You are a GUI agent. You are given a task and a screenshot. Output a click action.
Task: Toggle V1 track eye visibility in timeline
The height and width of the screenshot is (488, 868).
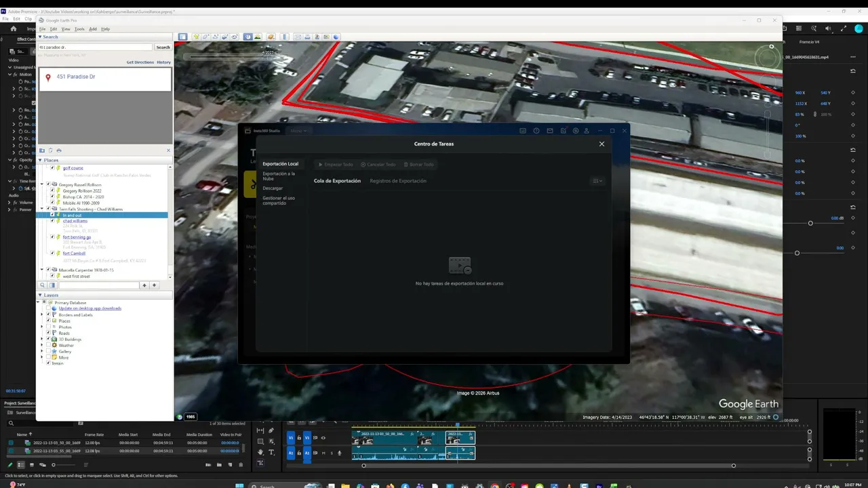coord(323,438)
